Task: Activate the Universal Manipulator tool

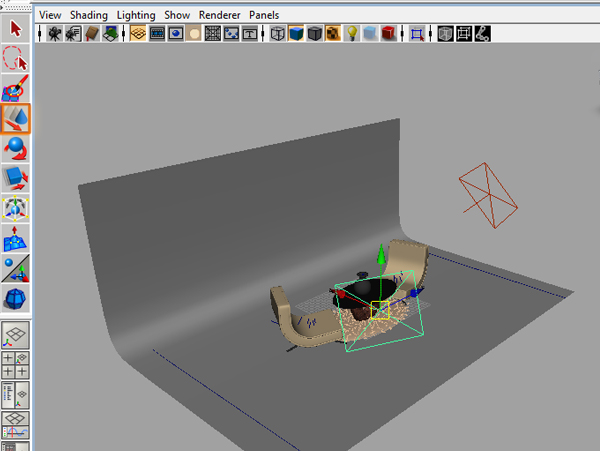Action: point(16,209)
